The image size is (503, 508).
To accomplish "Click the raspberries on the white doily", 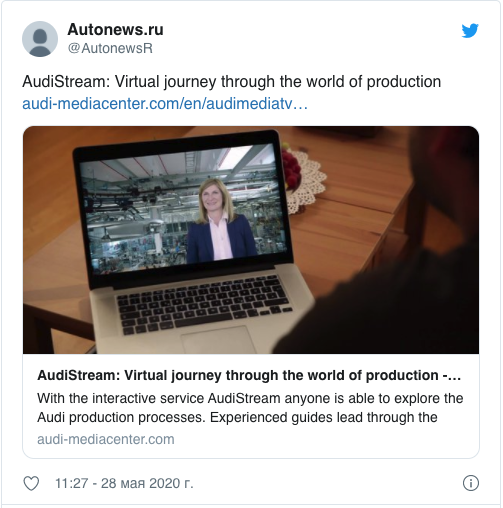I will coord(291,167).
